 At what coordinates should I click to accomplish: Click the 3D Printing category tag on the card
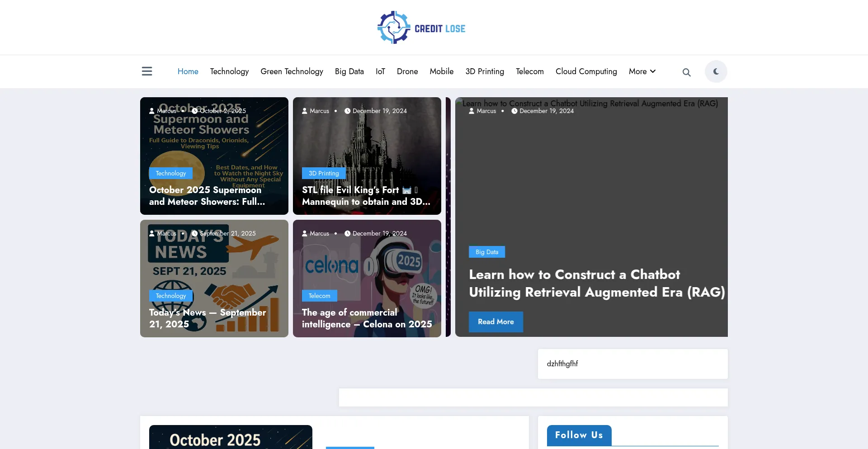tap(324, 173)
